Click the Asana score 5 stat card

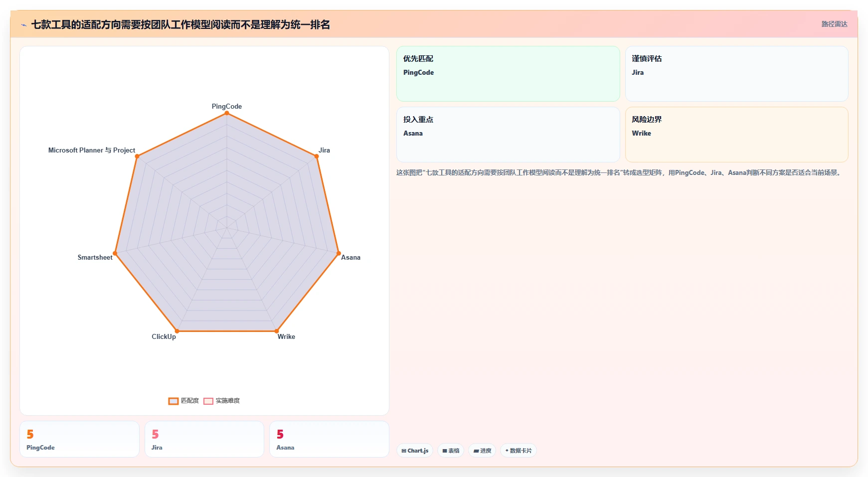coord(329,439)
